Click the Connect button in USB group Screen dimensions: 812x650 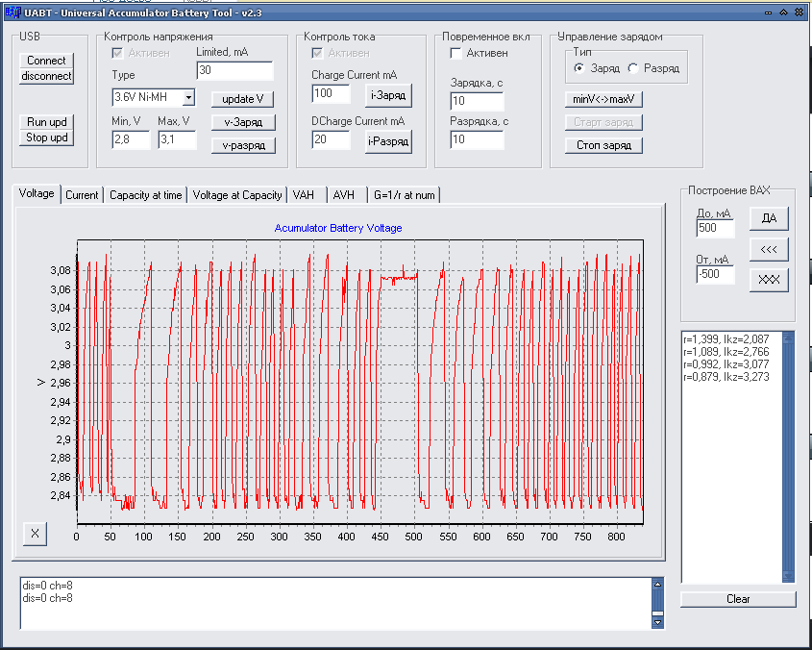(x=47, y=61)
